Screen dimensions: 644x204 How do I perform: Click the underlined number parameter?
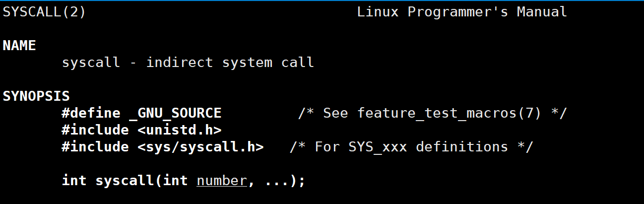[222, 181]
